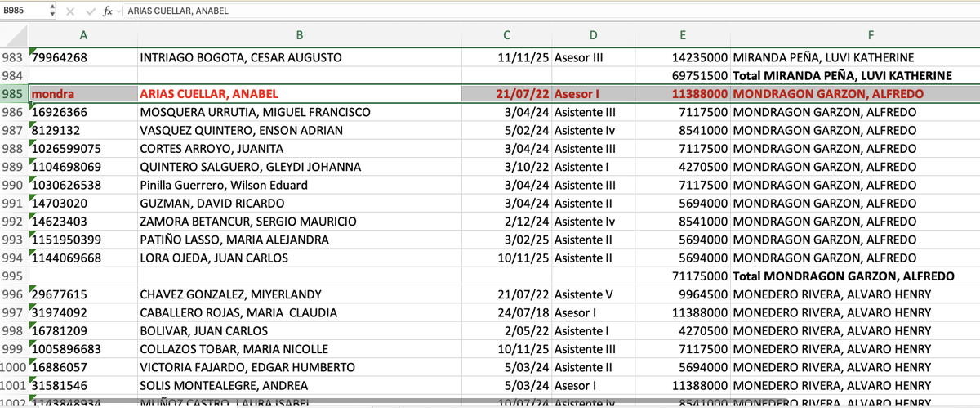Click the red cell 'mondra'
Viewport: 980px width, 408px height.
coord(83,94)
